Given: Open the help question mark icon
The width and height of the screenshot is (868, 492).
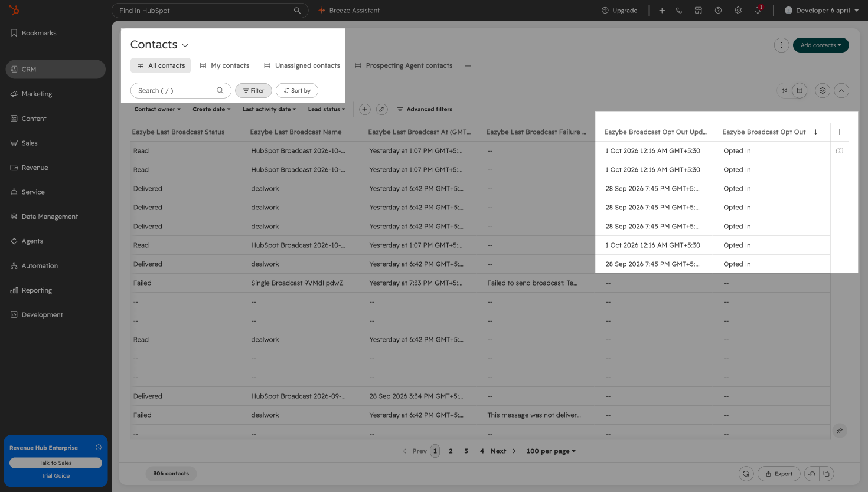Looking at the screenshot, I should (x=718, y=11).
